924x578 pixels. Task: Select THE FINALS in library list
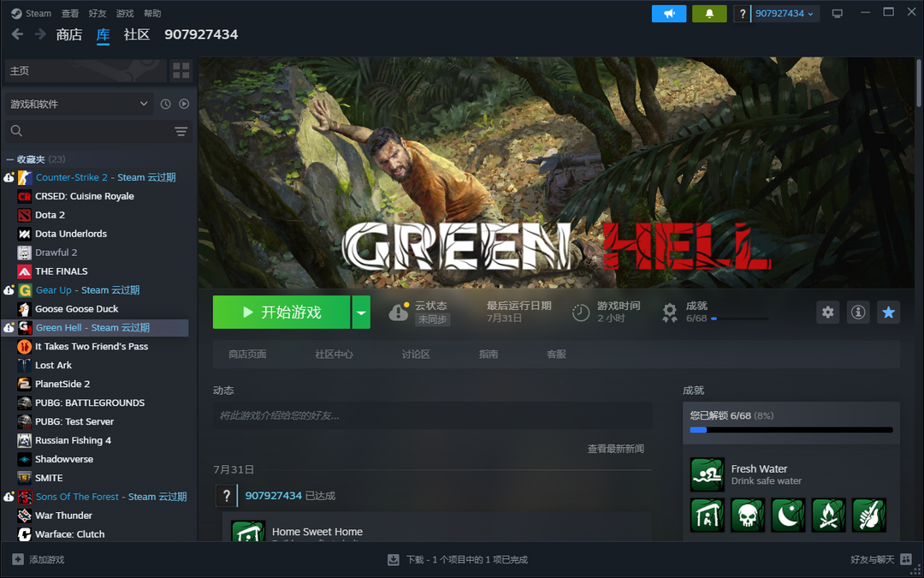pos(62,271)
